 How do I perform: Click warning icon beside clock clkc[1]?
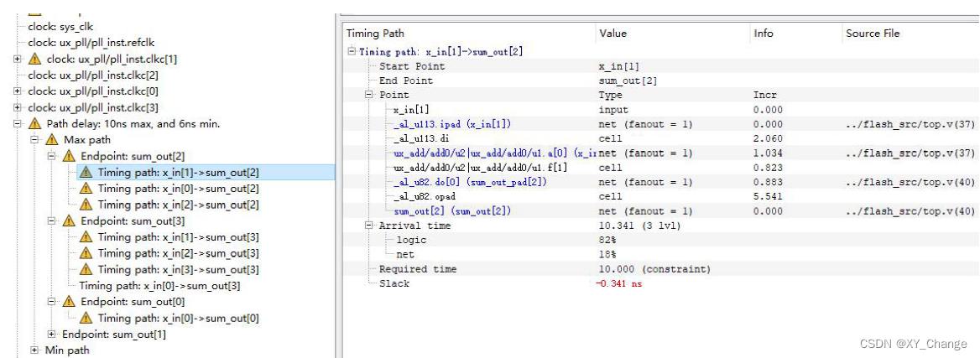pos(34,60)
